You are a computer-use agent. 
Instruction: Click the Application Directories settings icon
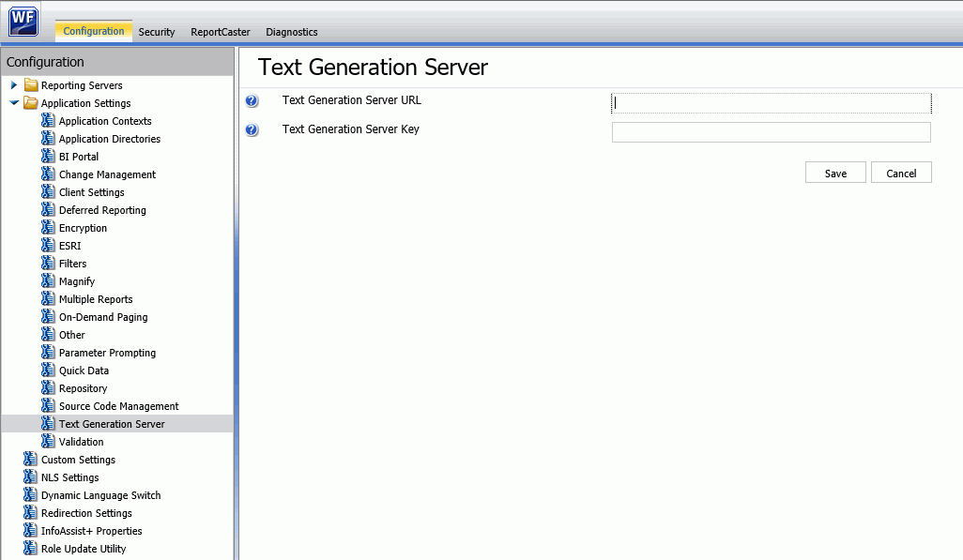(48, 138)
